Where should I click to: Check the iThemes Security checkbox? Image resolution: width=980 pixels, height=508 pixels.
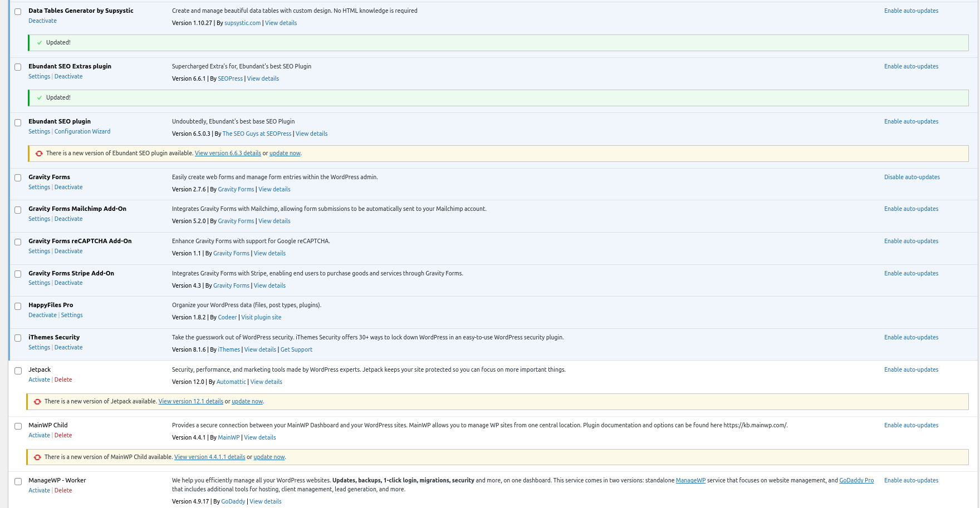pyautogui.click(x=18, y=338)
